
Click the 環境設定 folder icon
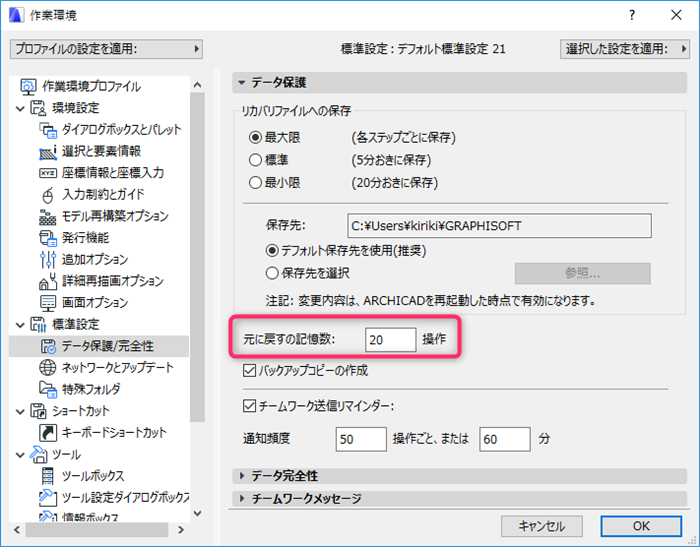[x=38, y=108]
